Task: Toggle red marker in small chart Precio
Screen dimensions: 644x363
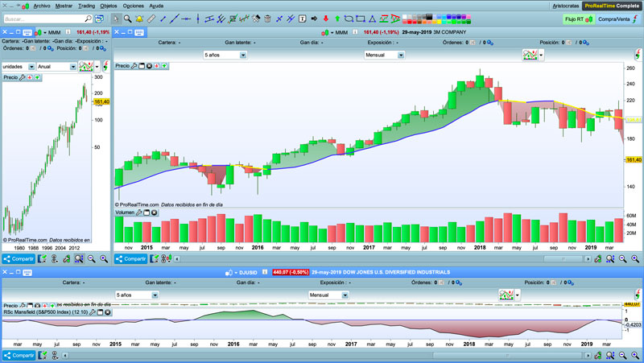Action: (x=30, y=77)
